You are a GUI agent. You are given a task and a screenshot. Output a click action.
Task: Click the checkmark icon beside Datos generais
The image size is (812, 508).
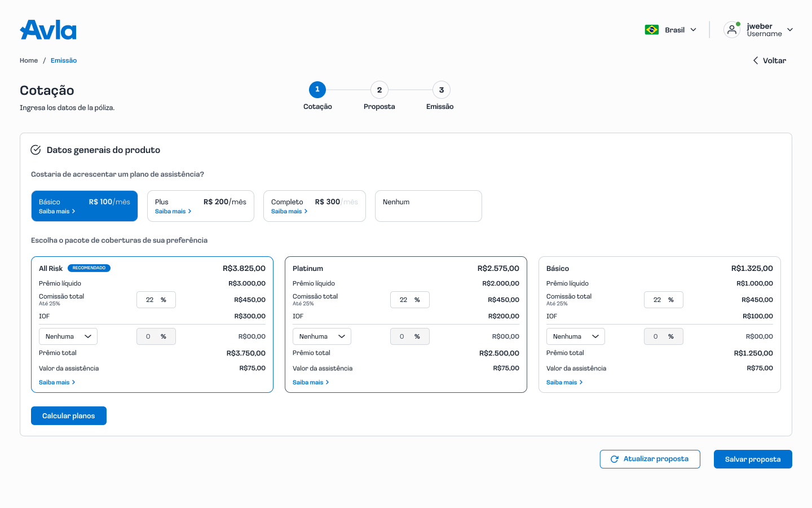click(x=36, y=150)
